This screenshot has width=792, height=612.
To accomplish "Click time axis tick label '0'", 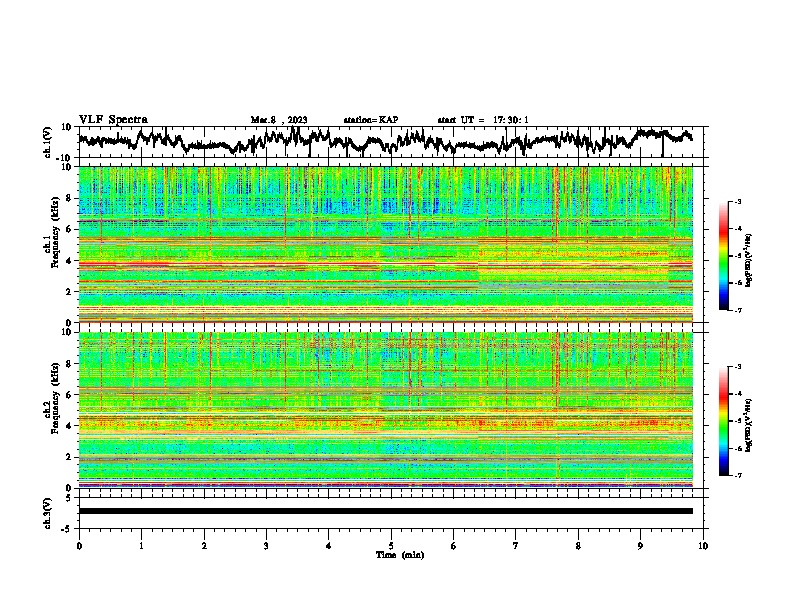I will pos(79,546).
